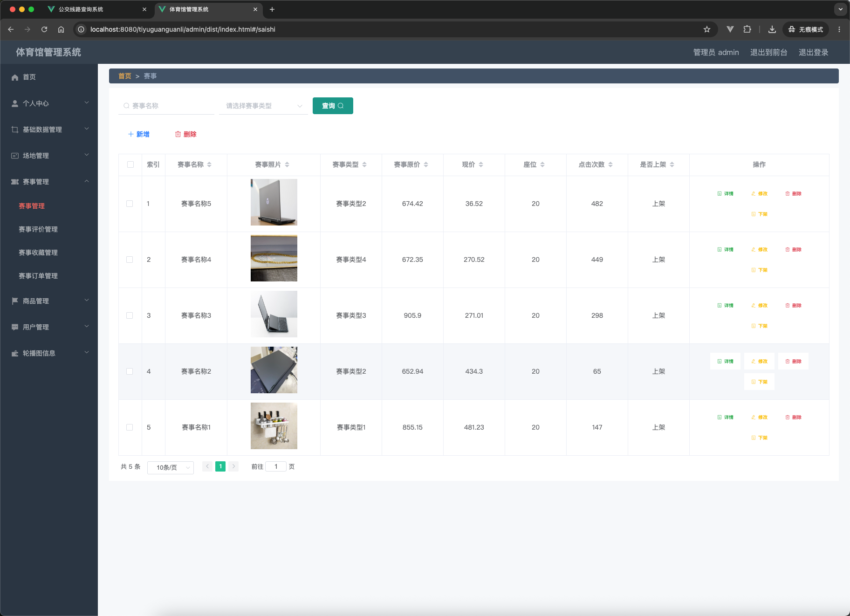Viewport: 850px width, 616px height.
Task: Toggle the select-all header checkbox
Action: [130, 164]
